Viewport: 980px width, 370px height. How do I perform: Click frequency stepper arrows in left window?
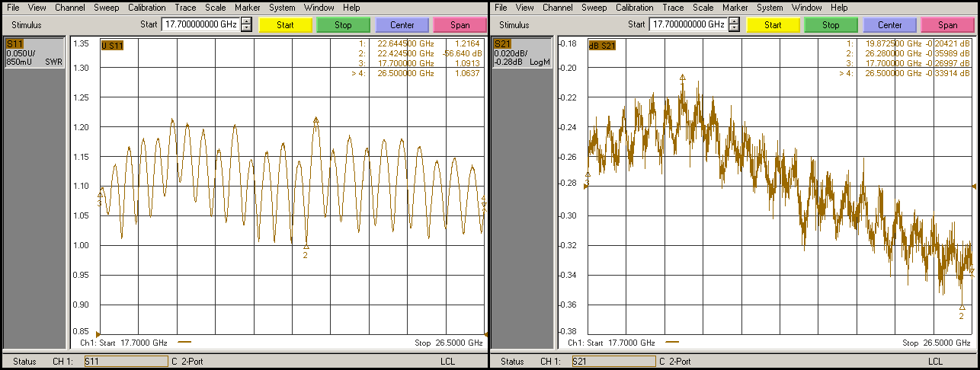246,24
